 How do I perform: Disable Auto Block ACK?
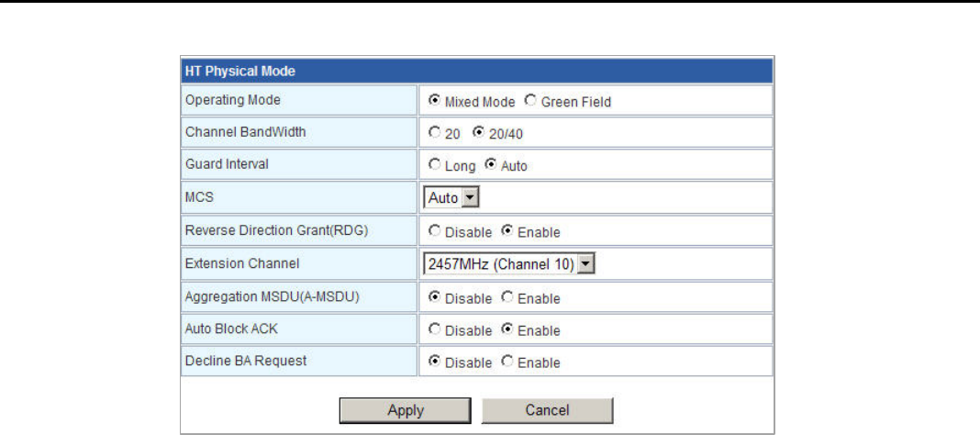tap(435, 329)
